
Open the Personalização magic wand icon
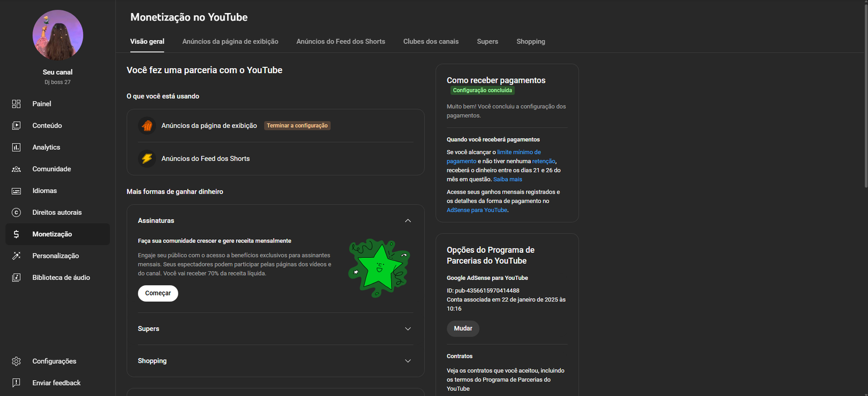(x=16, y=256)
